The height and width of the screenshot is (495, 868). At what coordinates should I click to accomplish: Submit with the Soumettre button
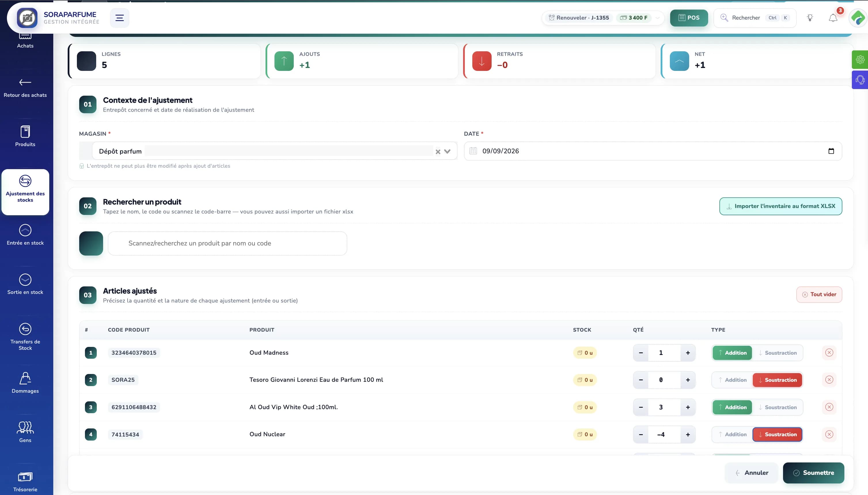click(x=813, y=473)
